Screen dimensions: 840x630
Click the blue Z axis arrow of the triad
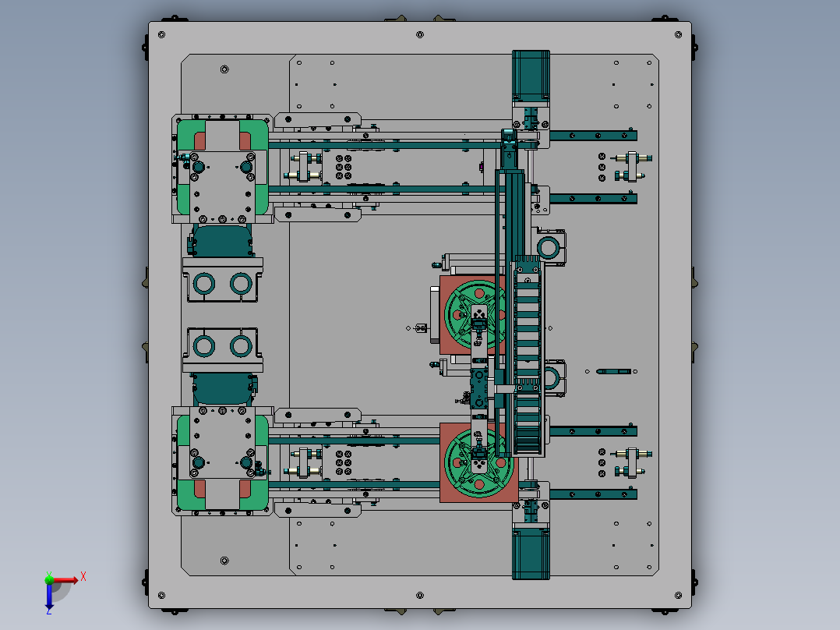point(49,596)
